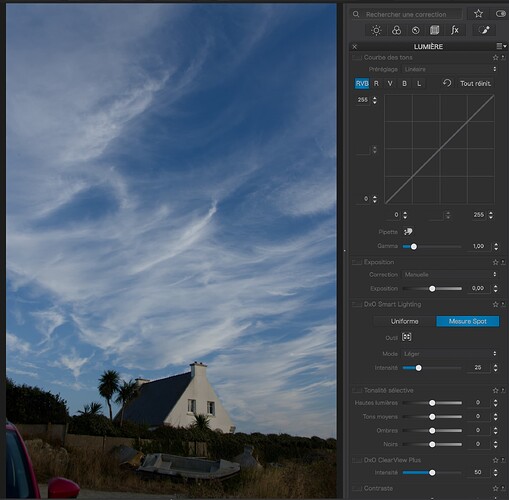Open the Geometry corrections icon
The width and height of the screenshot is (509, 500).
coord(434,30)
